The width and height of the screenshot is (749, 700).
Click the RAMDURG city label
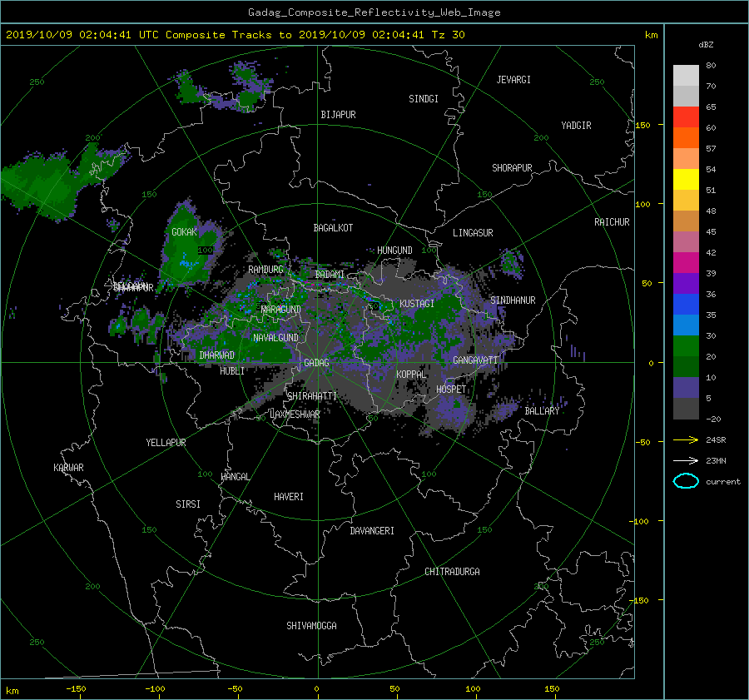265,270
